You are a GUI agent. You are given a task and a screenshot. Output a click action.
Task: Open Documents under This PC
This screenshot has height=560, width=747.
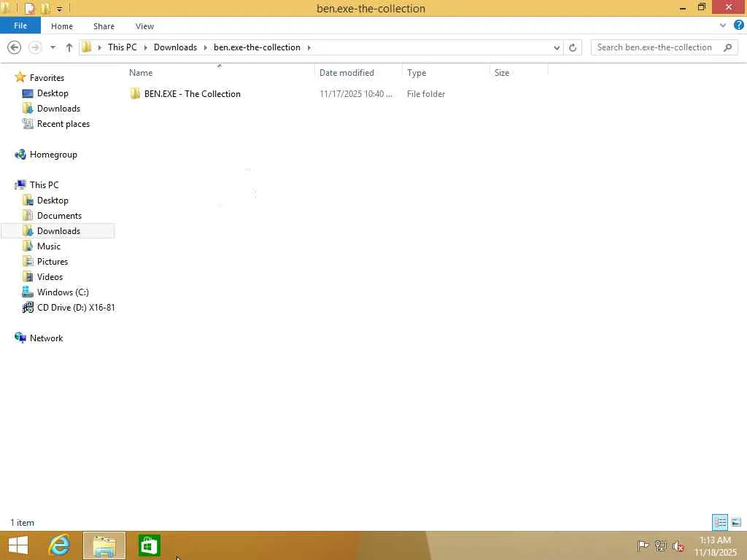[x=59, y=215]
